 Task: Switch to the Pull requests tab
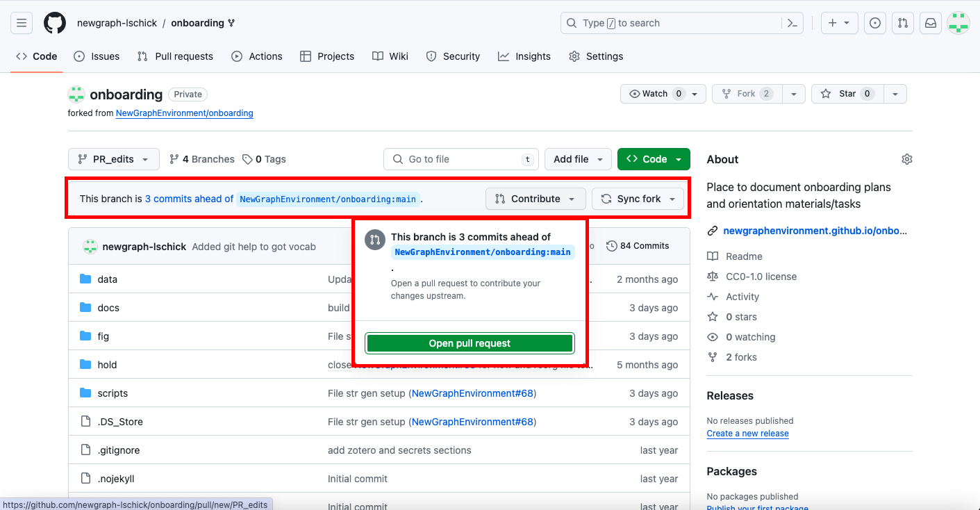pyautogui.click(x=175, y=56)
